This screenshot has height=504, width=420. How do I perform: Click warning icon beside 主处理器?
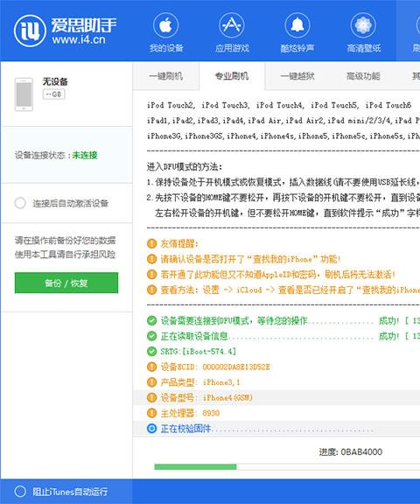(151, 413)
